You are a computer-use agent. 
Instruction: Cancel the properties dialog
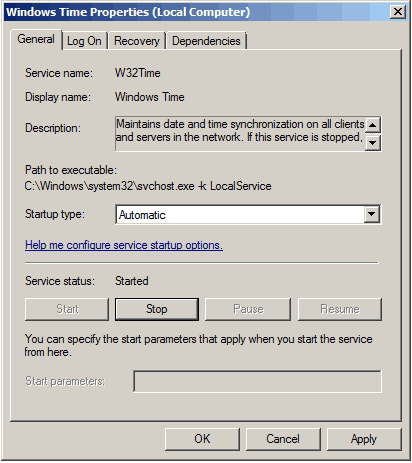pyautogui.click(x=283, y=439)
